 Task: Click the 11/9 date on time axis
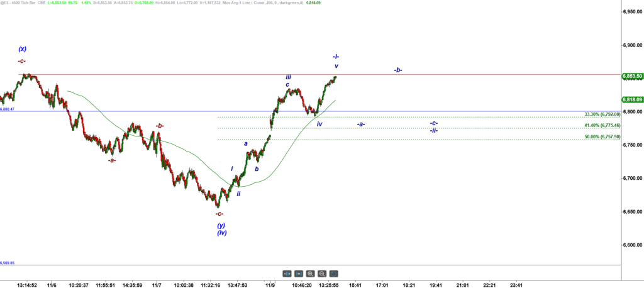click(271, 285)
